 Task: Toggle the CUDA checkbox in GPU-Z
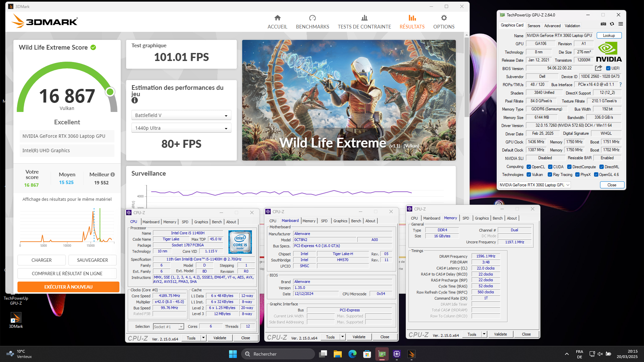coord(550,167)
